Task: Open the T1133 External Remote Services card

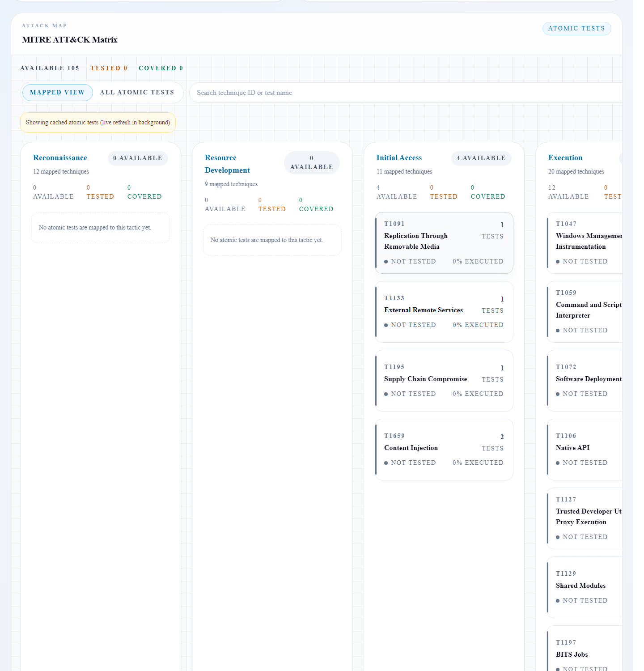Action: pos(444,312)
